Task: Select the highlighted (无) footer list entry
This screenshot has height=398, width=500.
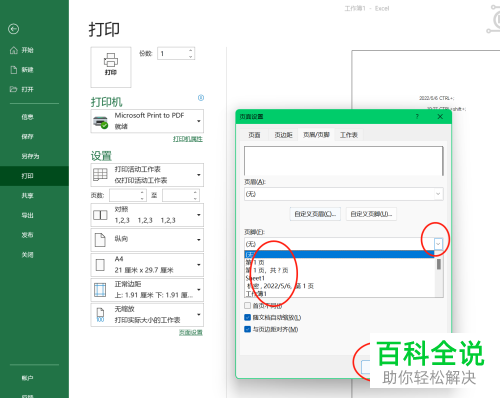Action: pos(339,255)
